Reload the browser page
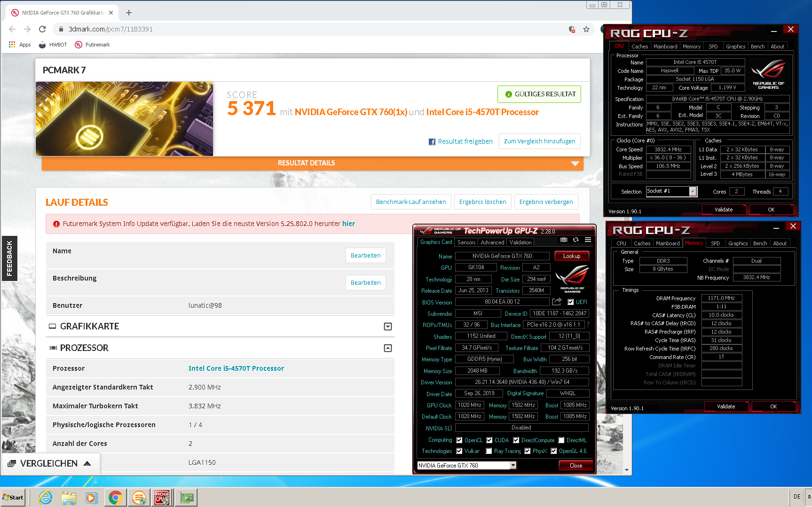812x507 pixels. click(42, 29)
